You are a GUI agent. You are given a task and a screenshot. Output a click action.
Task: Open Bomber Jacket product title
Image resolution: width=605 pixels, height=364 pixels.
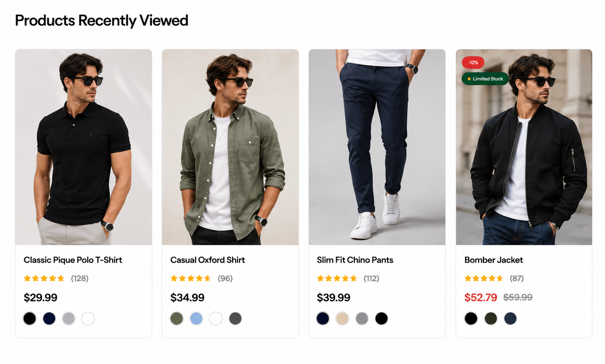click(493, 260)
